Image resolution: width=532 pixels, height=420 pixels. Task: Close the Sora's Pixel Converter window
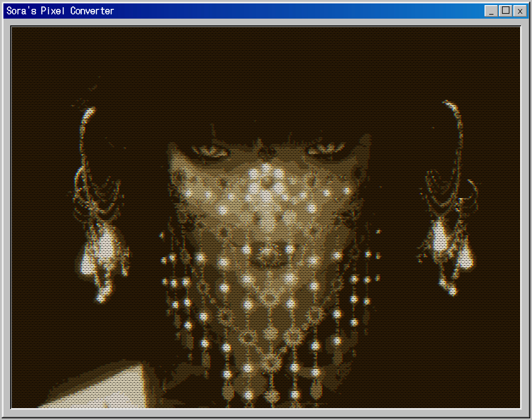tap(520, 11)
